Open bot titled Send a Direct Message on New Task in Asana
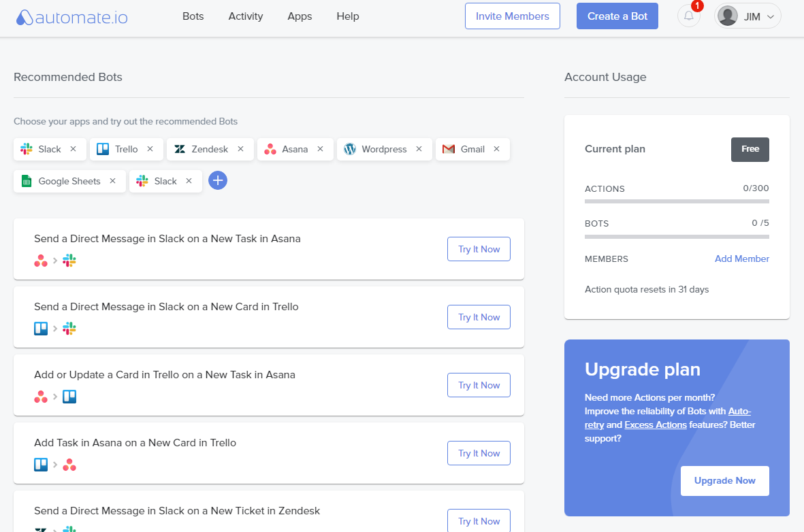The image size is (804, 532). [x=167, y=239]
